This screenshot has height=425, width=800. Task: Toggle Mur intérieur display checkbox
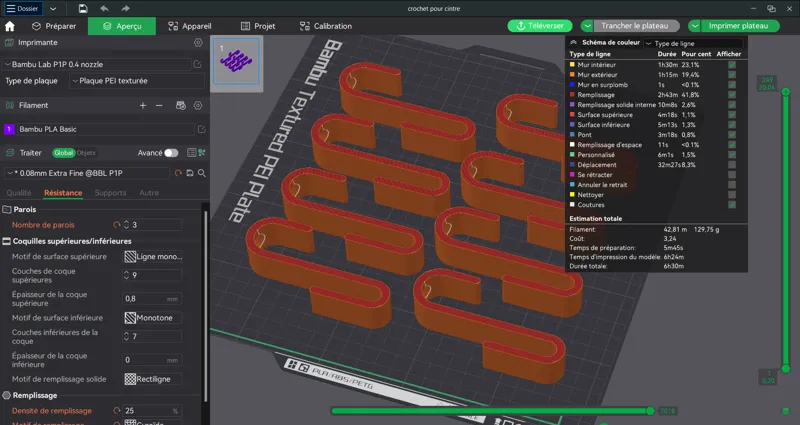point(732,65)
